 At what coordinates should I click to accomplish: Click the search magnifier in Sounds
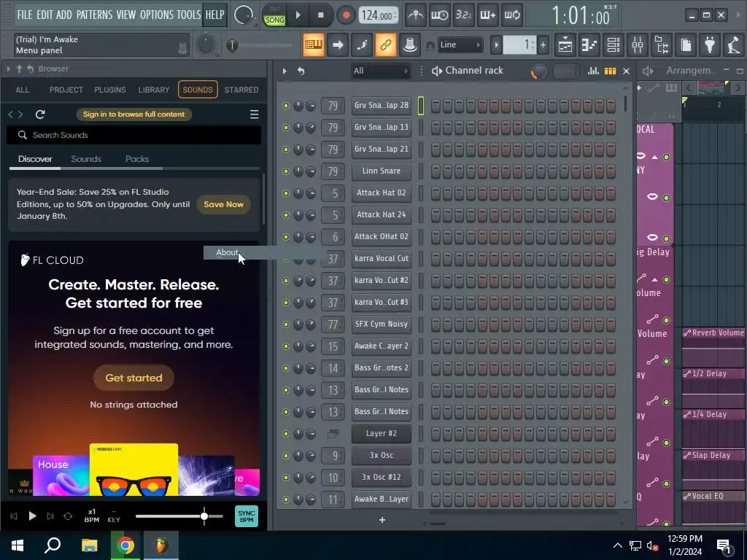tap(22, 135)
